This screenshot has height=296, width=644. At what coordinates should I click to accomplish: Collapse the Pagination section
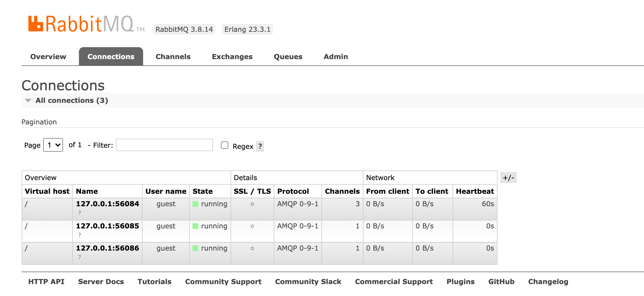[39, 122]
